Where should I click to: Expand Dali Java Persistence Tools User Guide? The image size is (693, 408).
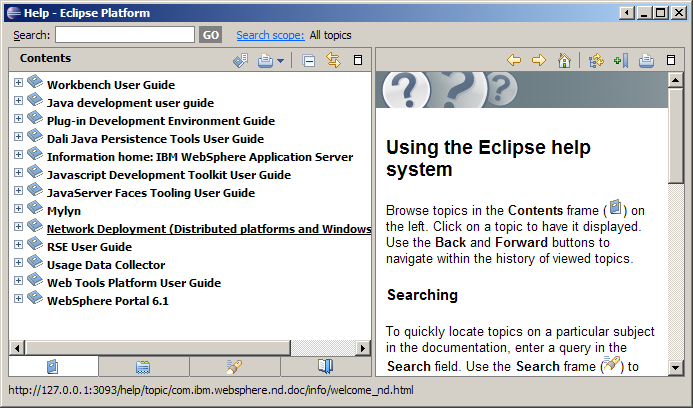coord(18,137)
